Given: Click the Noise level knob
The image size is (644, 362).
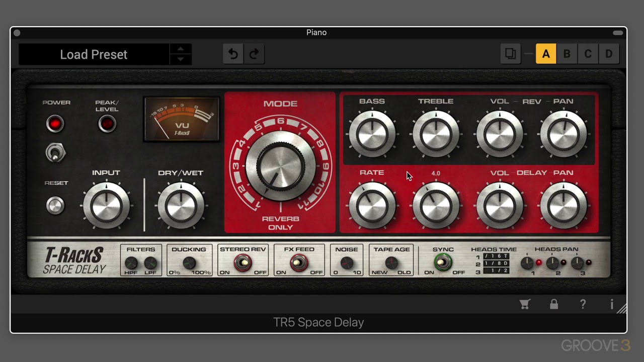Looking at the screenshot, I should click(x=347, y=262).
